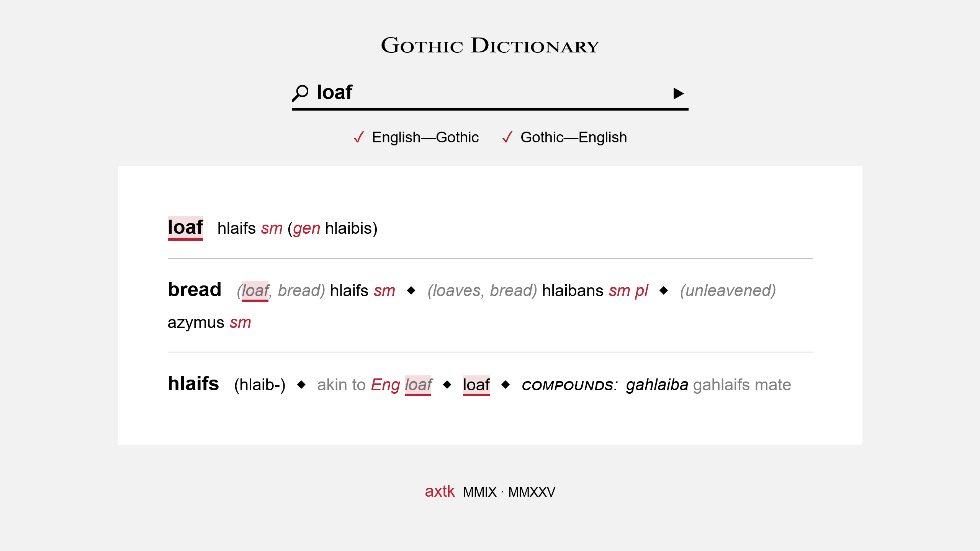Viewport: 980px width, 551px height.
Task: Select the 'bread' headword
Action: tap(195, 290)
